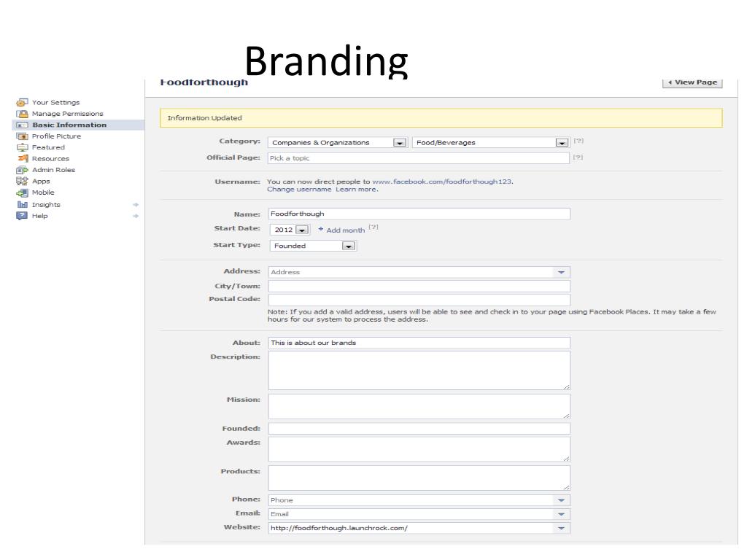This screenshot has width=747, height=560.
Task: Click the [?] help marker beside Category
Action: pyautogui.click(x=578, y=141)
